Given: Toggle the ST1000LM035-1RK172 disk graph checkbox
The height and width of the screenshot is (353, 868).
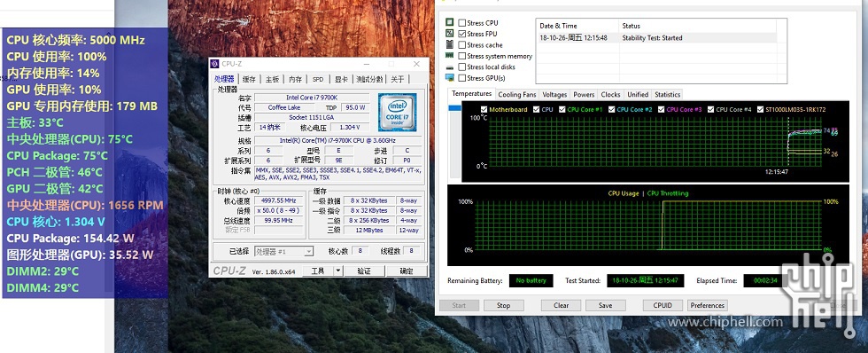Looking at the screenshot, I should tap(761, 109).
